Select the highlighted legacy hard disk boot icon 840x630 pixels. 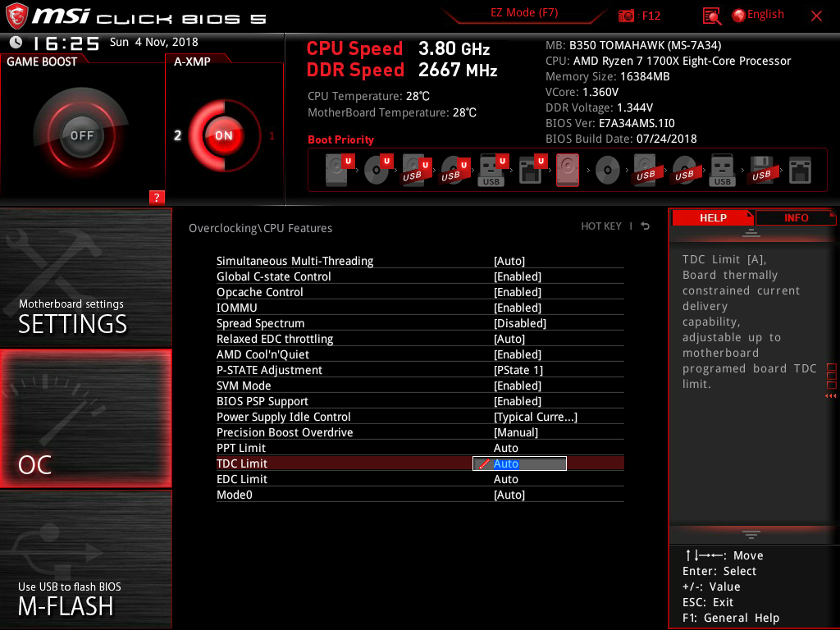568,170
